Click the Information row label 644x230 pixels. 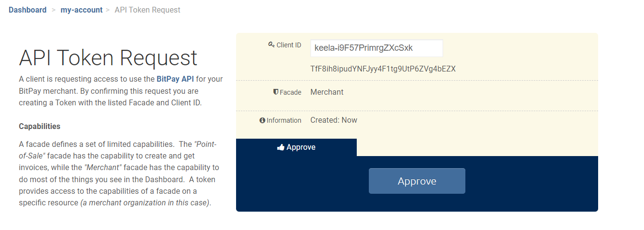(284, 120)
